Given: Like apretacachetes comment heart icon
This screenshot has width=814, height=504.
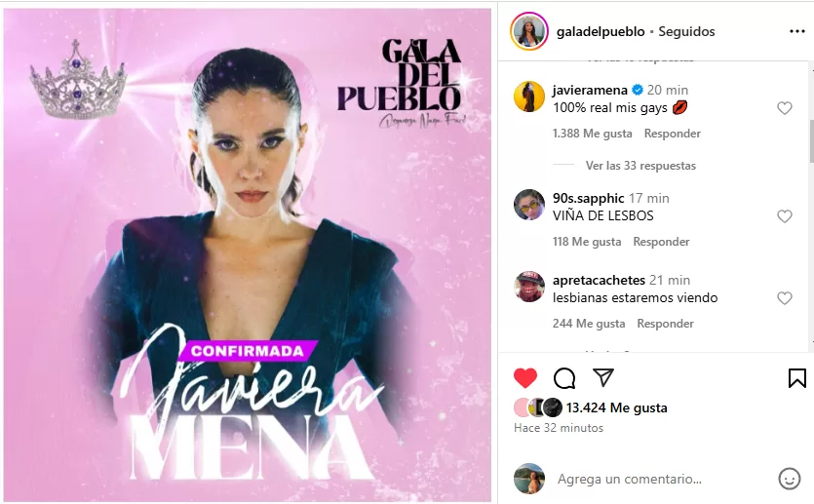Looking at the screenshot, I should 785,298.
